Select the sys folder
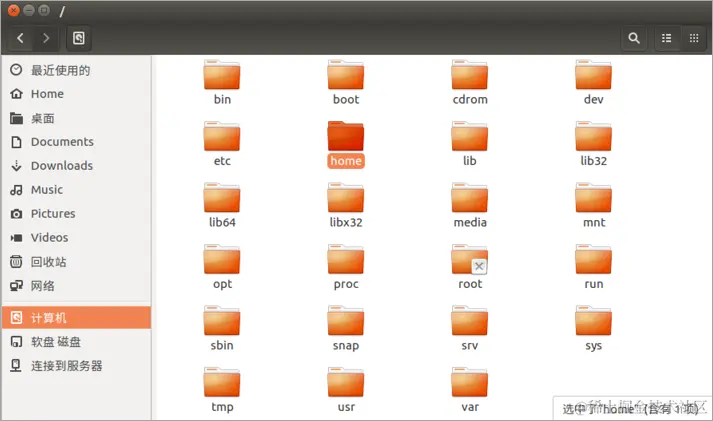Viewport: 713px width, 421px height. click(x=593, y=328)
